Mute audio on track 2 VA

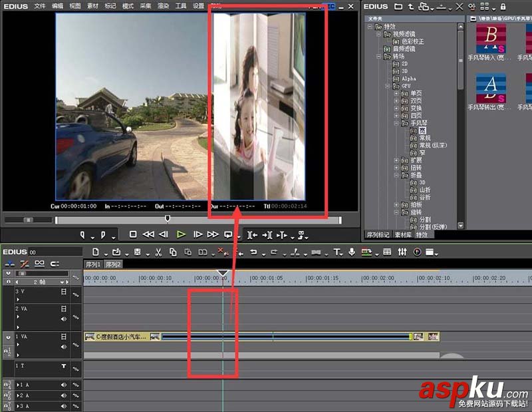pos(63,319)
